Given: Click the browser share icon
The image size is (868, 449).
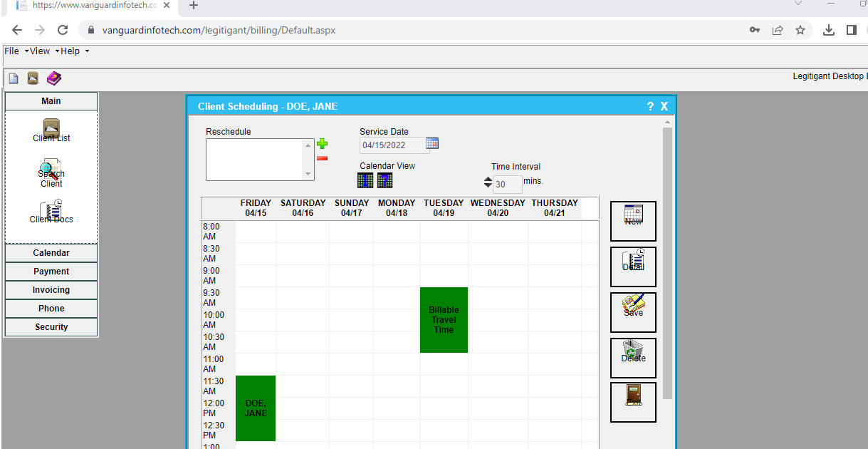Looking at the screenshot, I should (778, 30).
